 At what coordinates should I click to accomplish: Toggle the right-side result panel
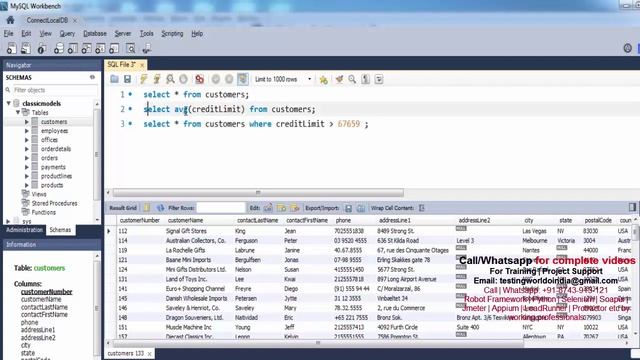click(x=632, y=207)
